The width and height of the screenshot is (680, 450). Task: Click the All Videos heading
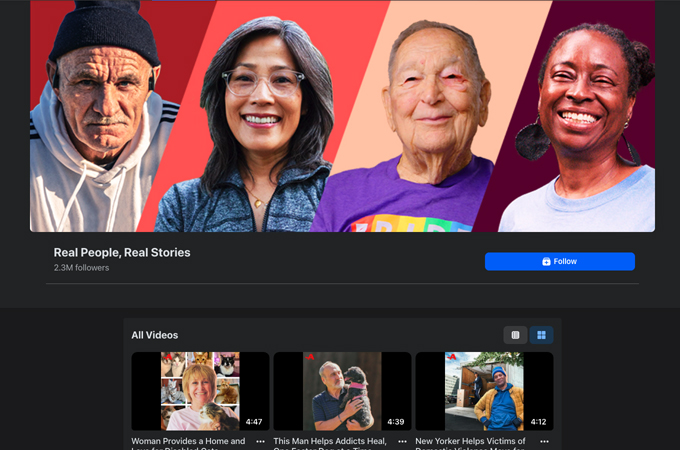point(155,335)
